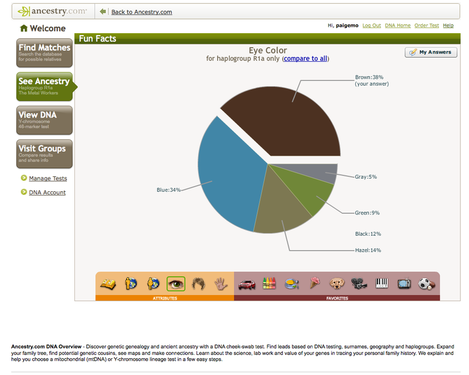Switch to the Favorites section label

coord(337,298)
